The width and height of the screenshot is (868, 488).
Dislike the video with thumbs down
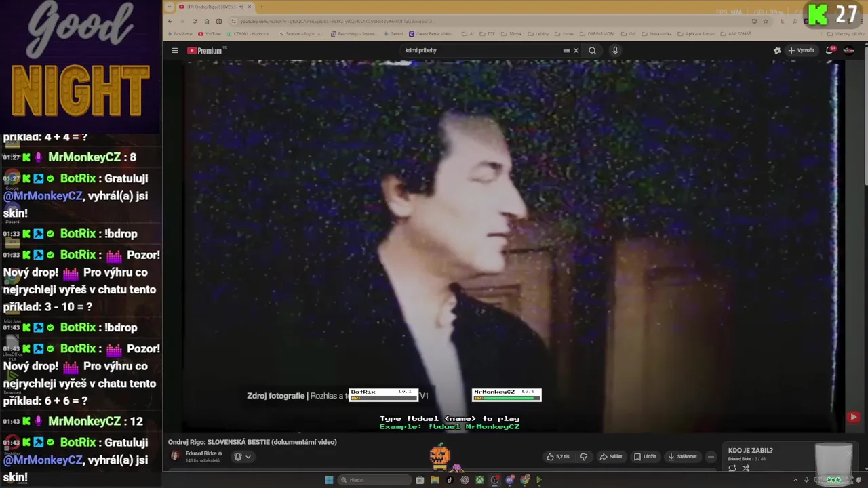tap(583, 457)
